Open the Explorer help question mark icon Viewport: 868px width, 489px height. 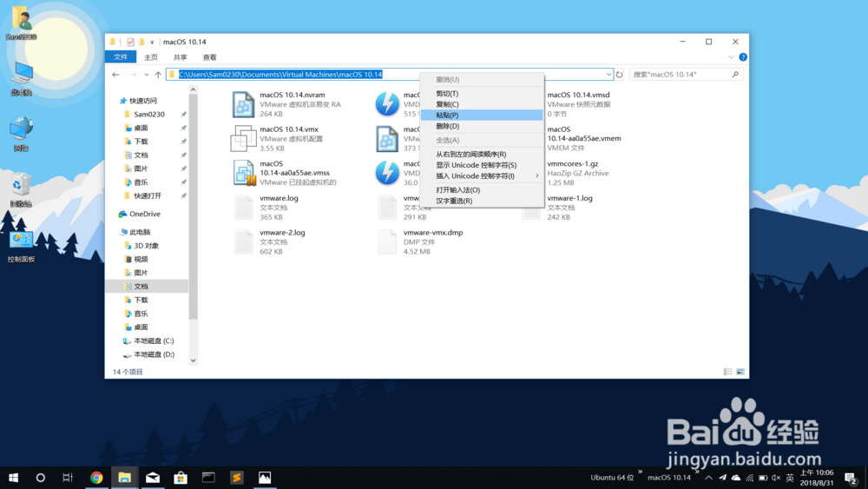click(x=743, y=57)
